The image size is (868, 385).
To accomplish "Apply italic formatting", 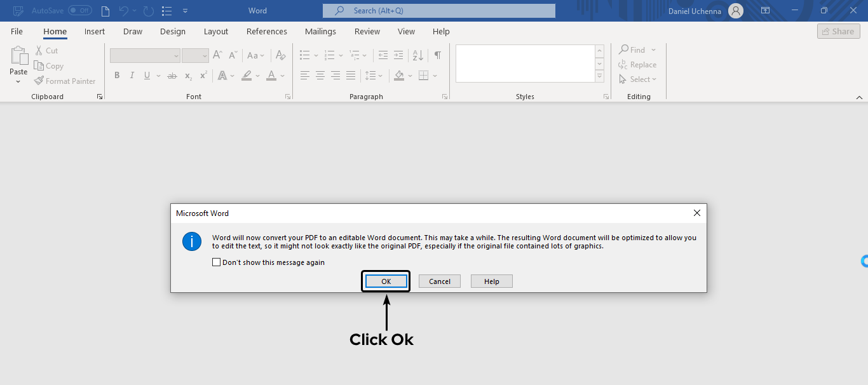I will (132, 75).
